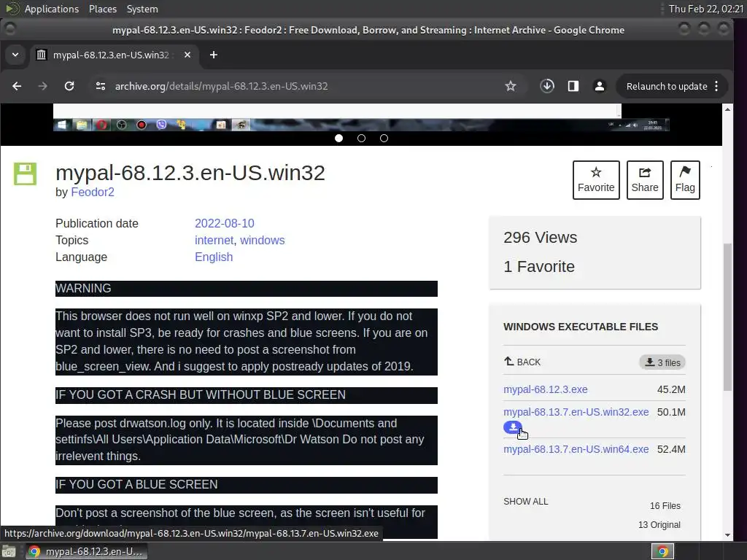Click the green software floppy icon
The width and height of the screenshot is (747, 560).
coord(25,174)
